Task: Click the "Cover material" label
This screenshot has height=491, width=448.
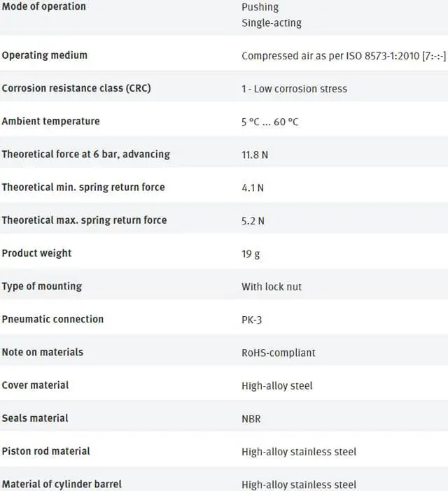Action: pos(35,385)
